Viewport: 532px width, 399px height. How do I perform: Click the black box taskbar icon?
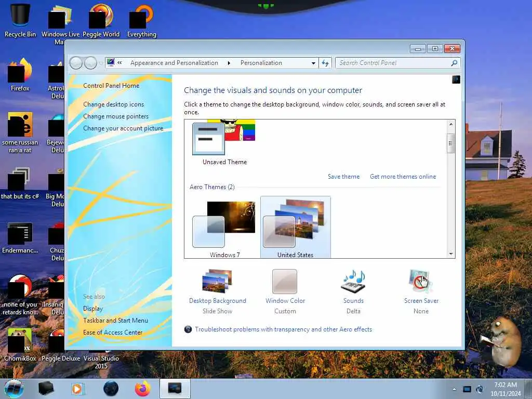46,389
